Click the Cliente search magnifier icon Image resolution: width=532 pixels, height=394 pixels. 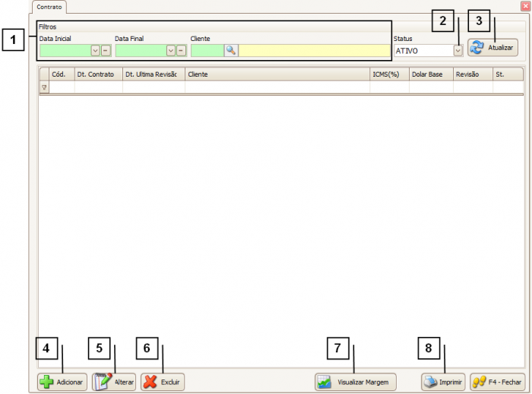point(231,51)
